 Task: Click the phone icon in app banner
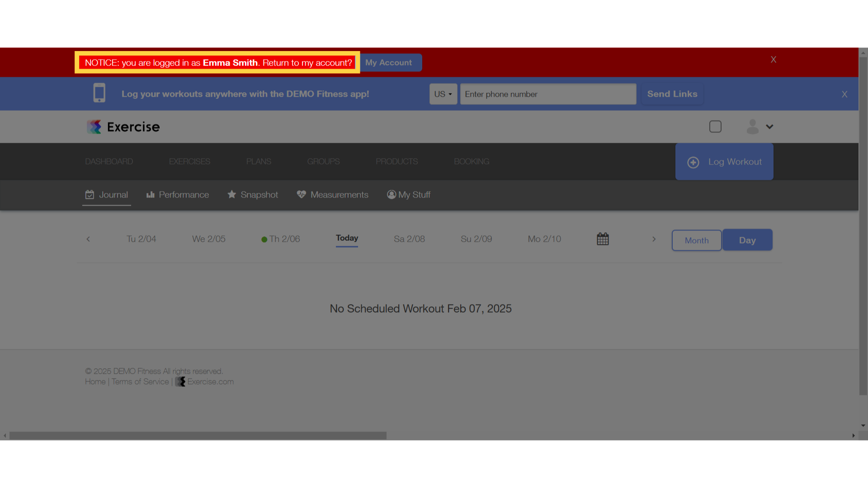pyautogui.click(x=99, y=93)
